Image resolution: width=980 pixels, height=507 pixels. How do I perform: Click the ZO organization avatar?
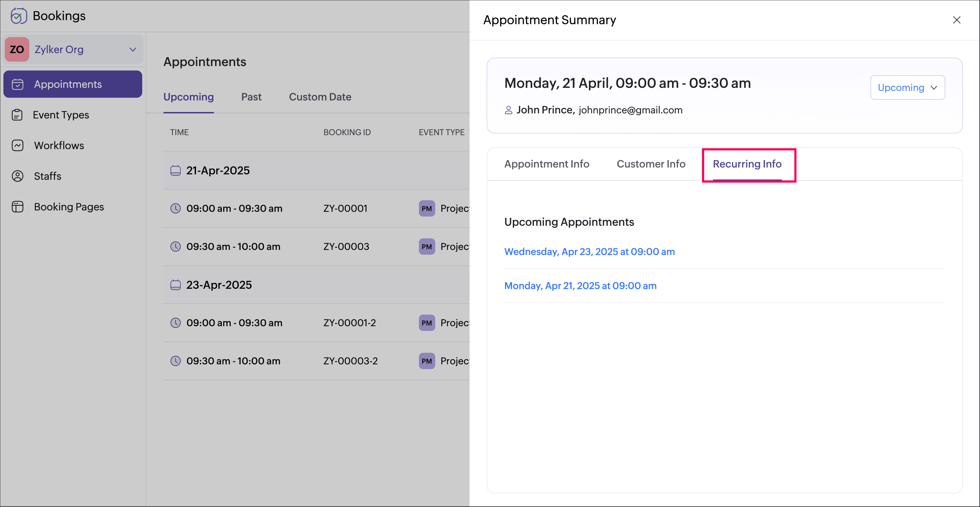(17, 49)
